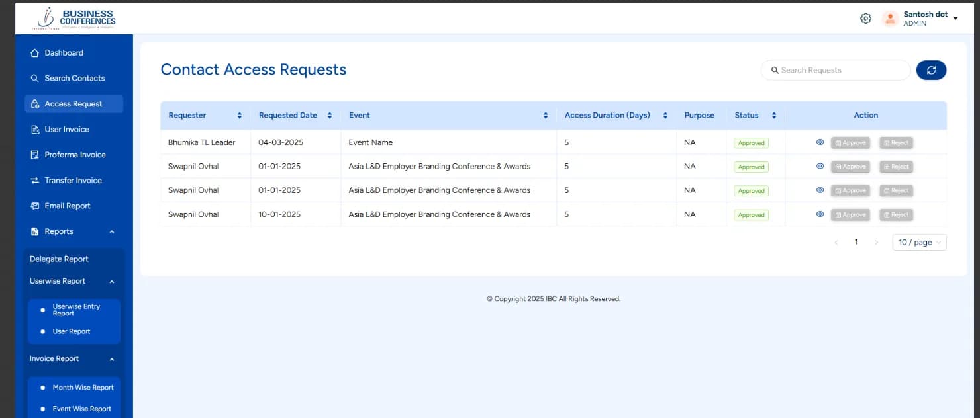Select Search Contacts in the sidebar
The height and width of the screenshot is (418, 980).
point(74,78)
